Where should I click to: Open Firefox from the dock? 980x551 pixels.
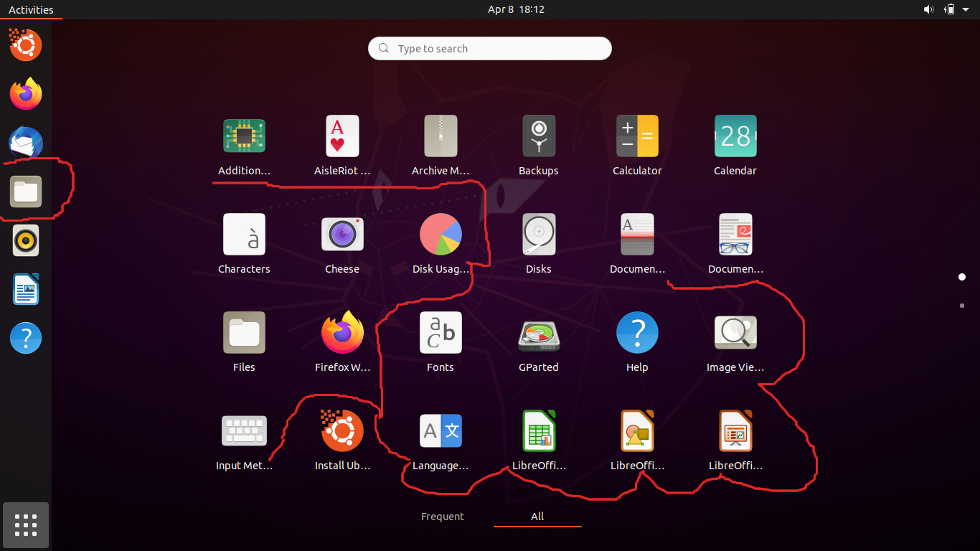click(x=26, y=94)
